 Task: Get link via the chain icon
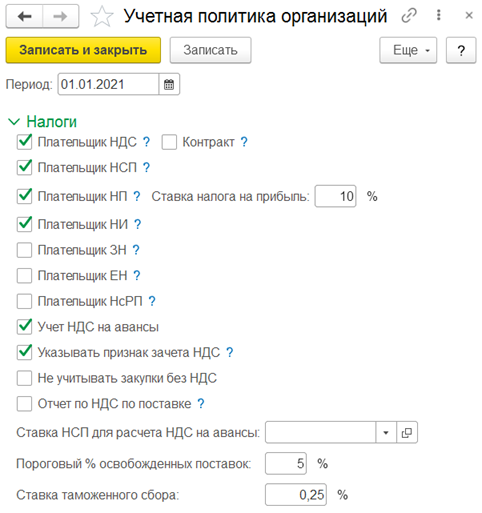pos(409,15)
